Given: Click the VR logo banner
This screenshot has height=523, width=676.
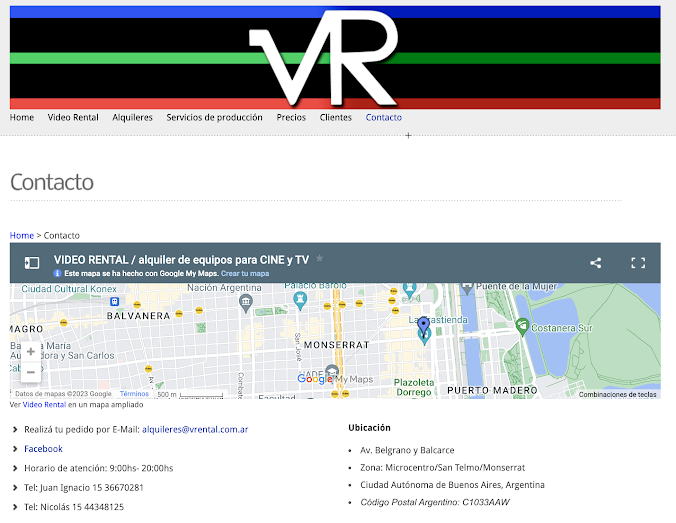Looking at the screenshot, I should click(x=335, y=57).
